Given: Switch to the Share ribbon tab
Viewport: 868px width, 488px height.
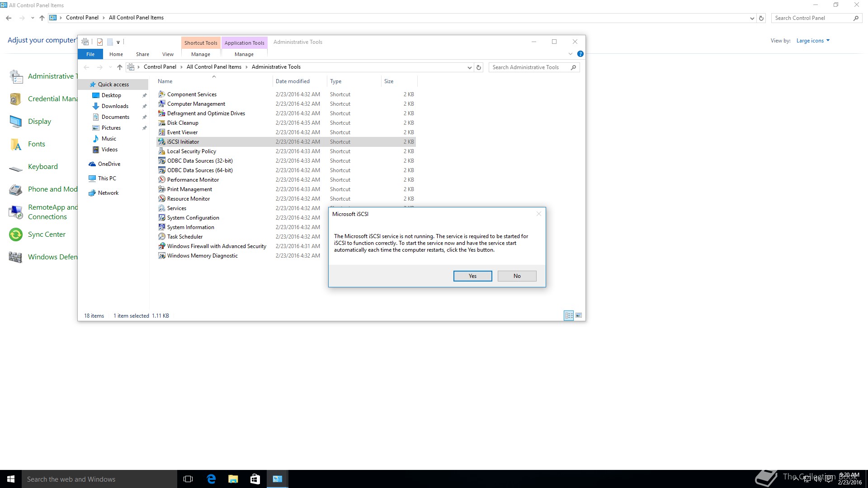Looking at the screenshot, I should pos(142,54).
